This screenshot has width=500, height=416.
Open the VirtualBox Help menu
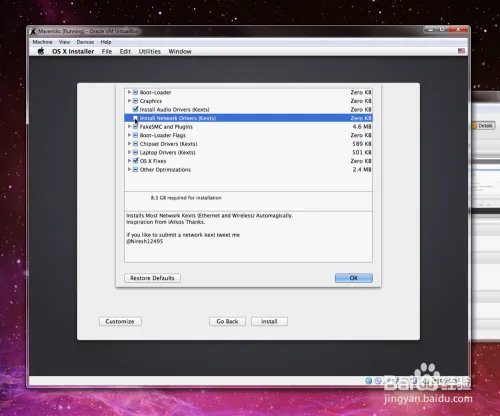click(106, 42)
